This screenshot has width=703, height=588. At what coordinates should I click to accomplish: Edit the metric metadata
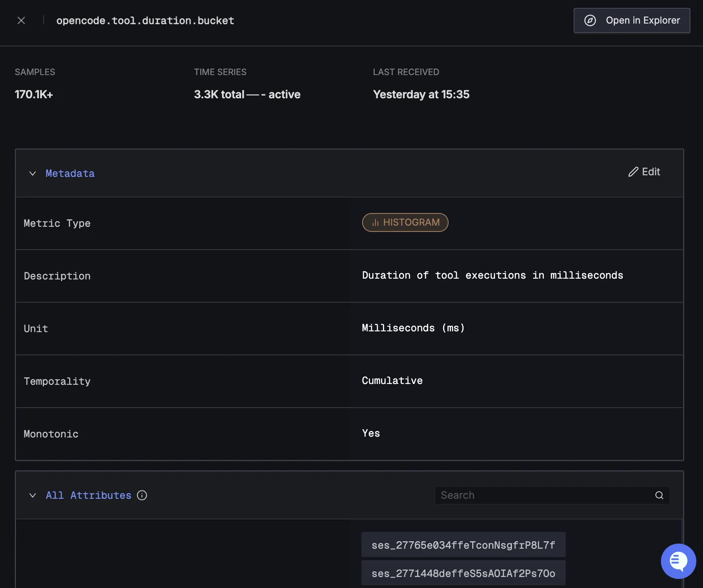644,172
